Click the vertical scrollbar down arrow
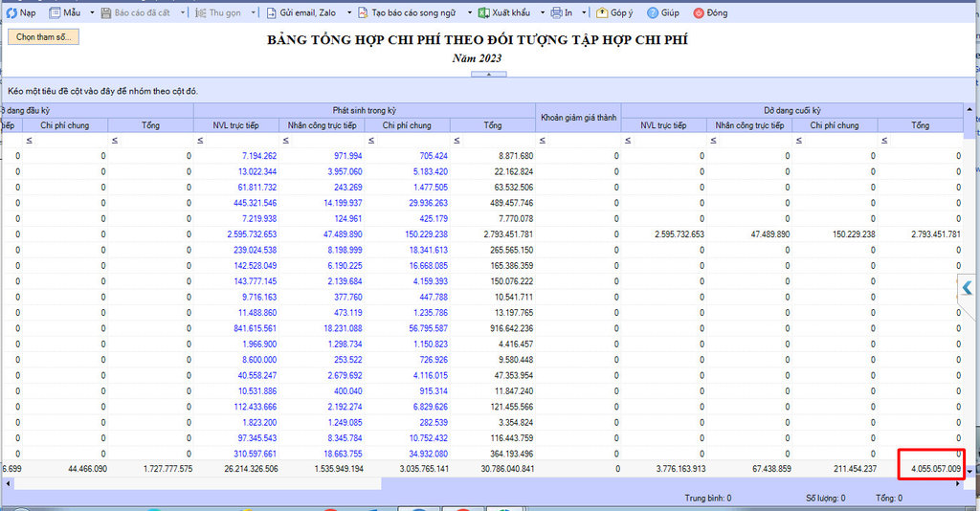The height and width of the screenshot is (511, 980). click(x=969, y=471)
